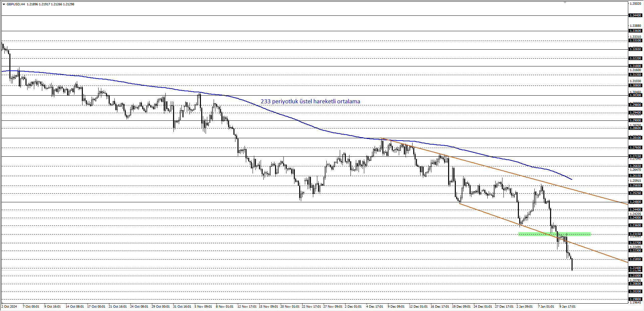Click the 1.35020 scale value at top

[636, 4]
